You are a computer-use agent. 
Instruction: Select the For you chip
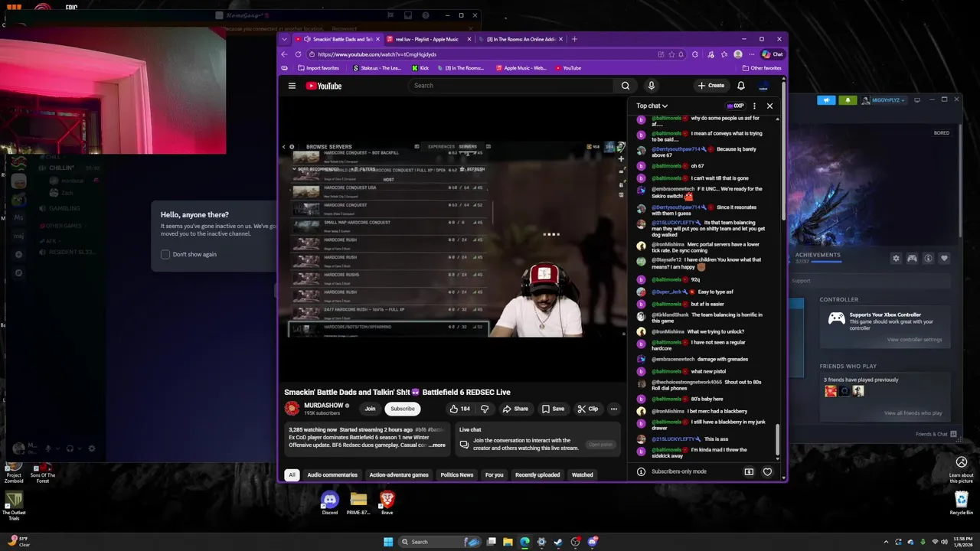[x=495, y=475]
